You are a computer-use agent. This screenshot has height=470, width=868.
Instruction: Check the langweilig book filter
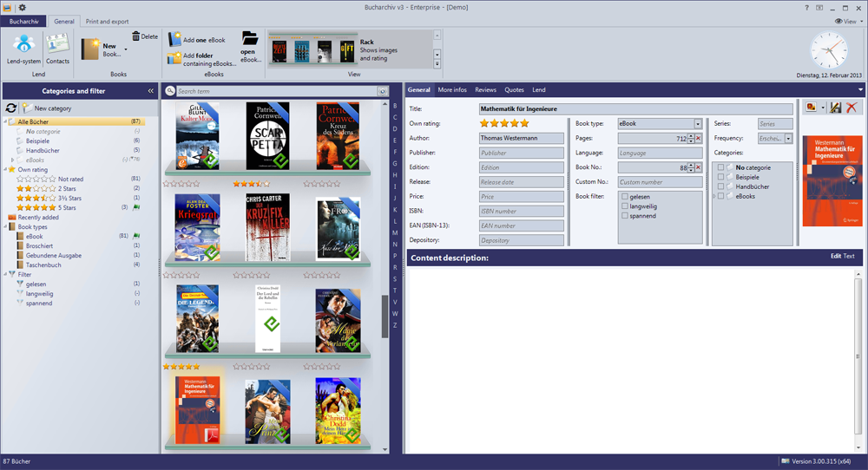click(625, 206)
